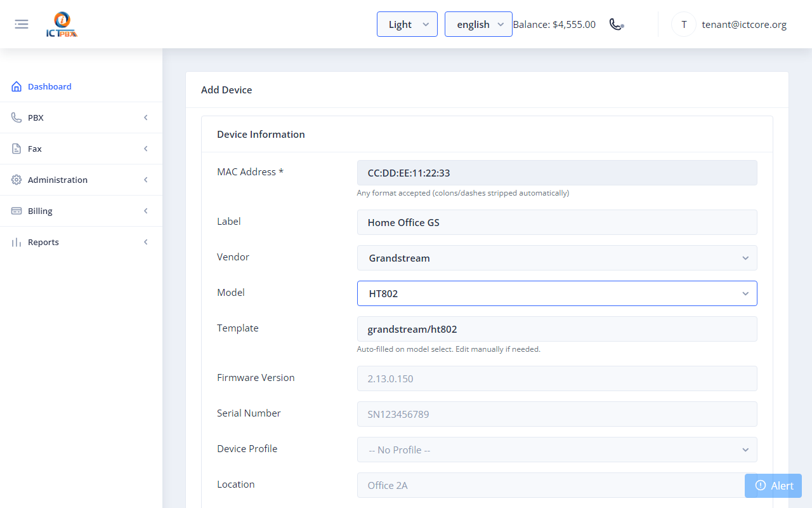Click the Billing card icon

point(16,211)
